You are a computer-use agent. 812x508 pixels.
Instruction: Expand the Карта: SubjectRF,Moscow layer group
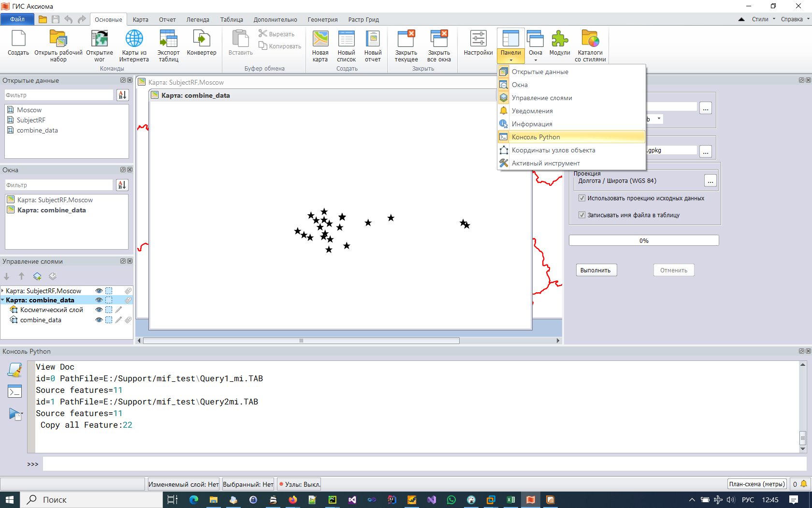(3, 291)
